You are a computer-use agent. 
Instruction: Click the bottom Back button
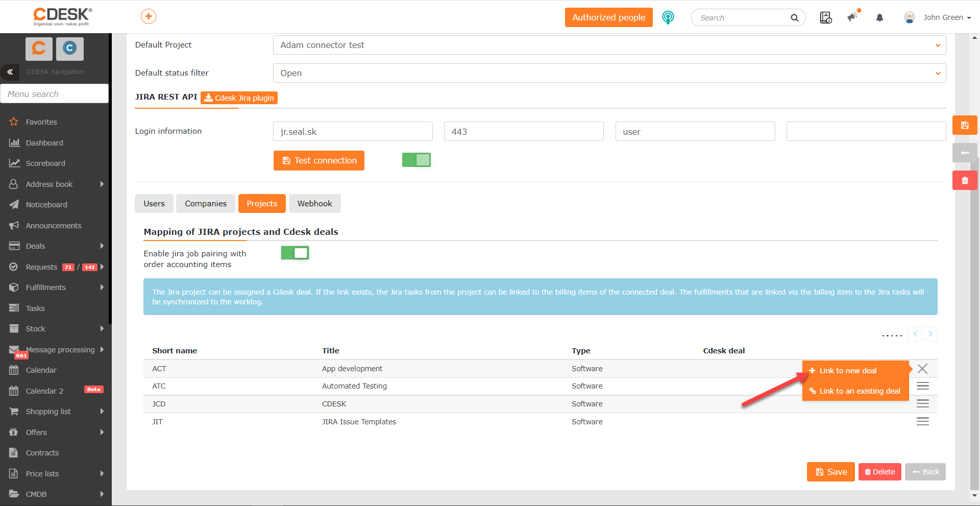pyautogui.click(x=925, y=472)
